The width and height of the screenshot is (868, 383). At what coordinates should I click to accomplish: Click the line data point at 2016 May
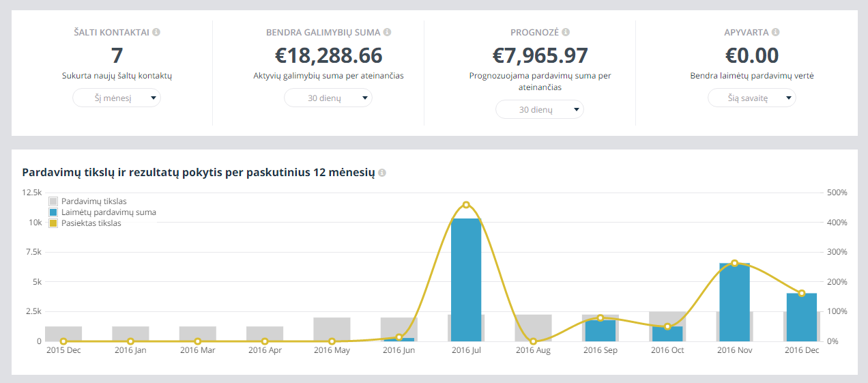332,341
